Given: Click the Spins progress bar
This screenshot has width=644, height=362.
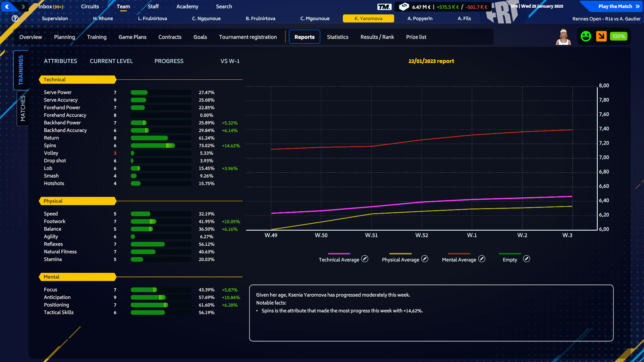Looking at the screenshot, I should [161, 145].
